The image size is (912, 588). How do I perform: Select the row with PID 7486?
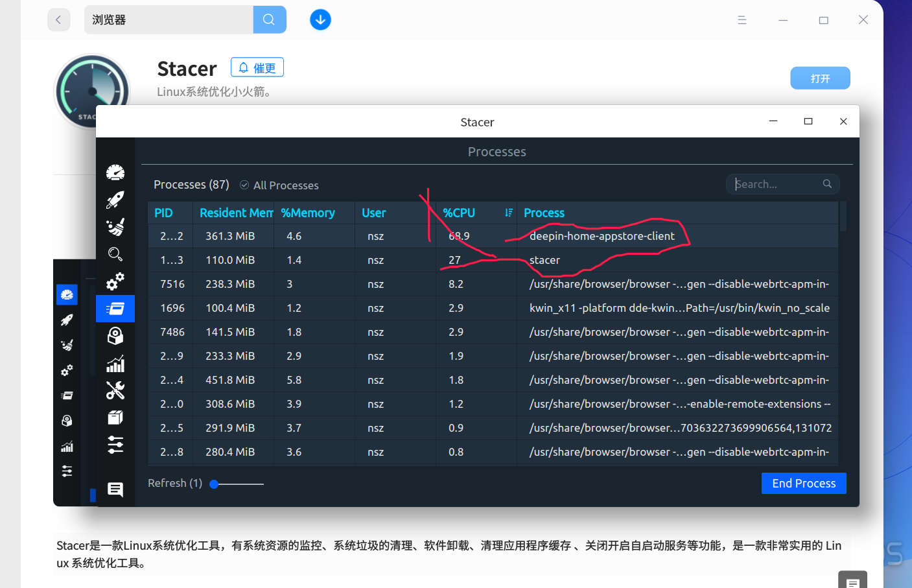tap(493, 332)
